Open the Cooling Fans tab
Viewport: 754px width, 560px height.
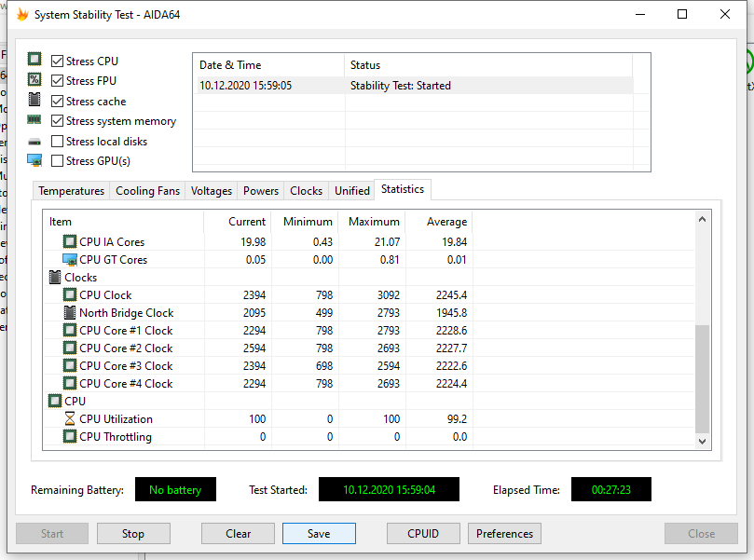(147, 191)
